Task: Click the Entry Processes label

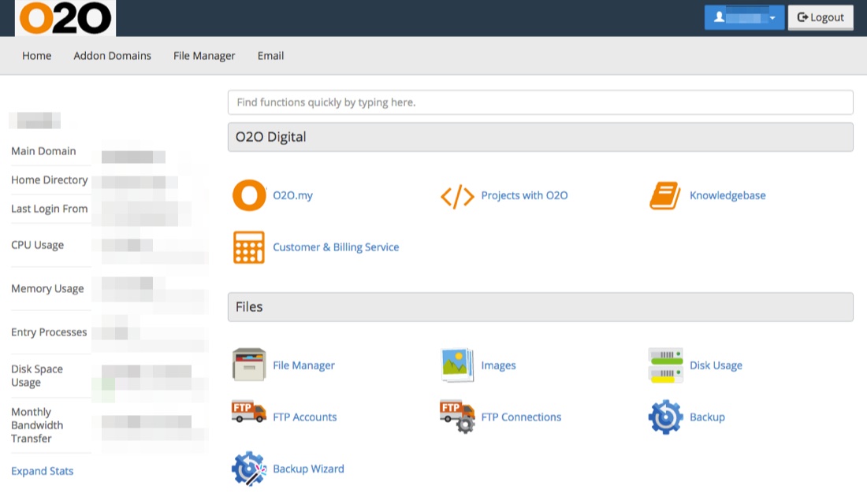Action: point(49,332)
